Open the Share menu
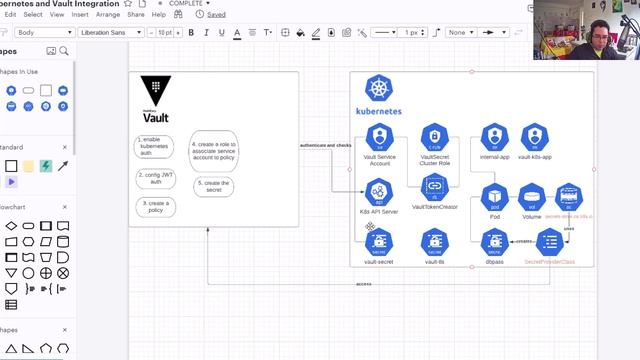The width and height of the screenshot is (640, 360). 136,14
